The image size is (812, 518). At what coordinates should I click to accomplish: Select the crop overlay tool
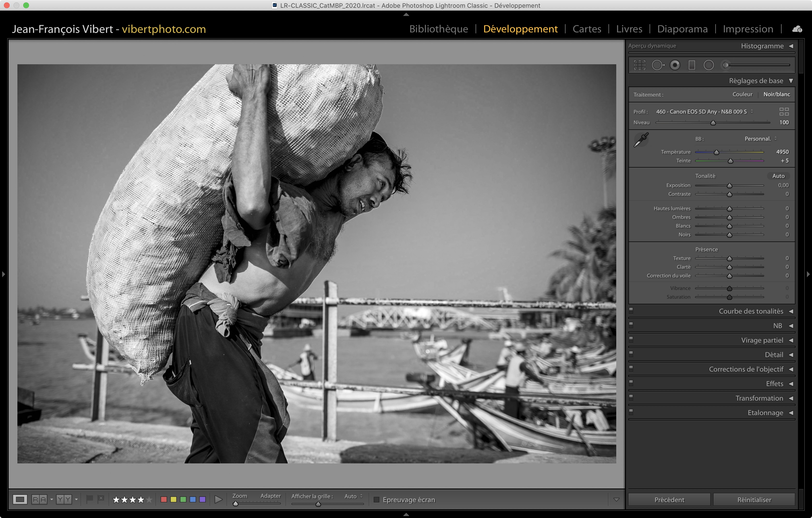click(639, 65)
